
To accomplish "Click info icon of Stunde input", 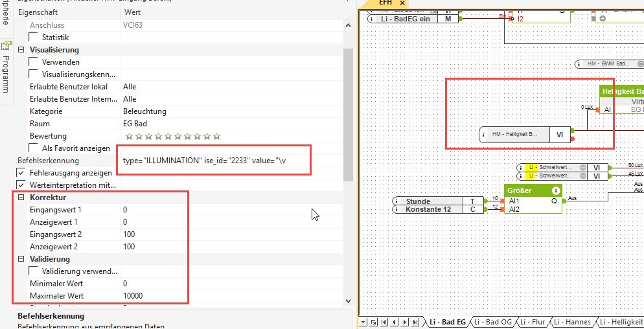I will tap(397, 201).
